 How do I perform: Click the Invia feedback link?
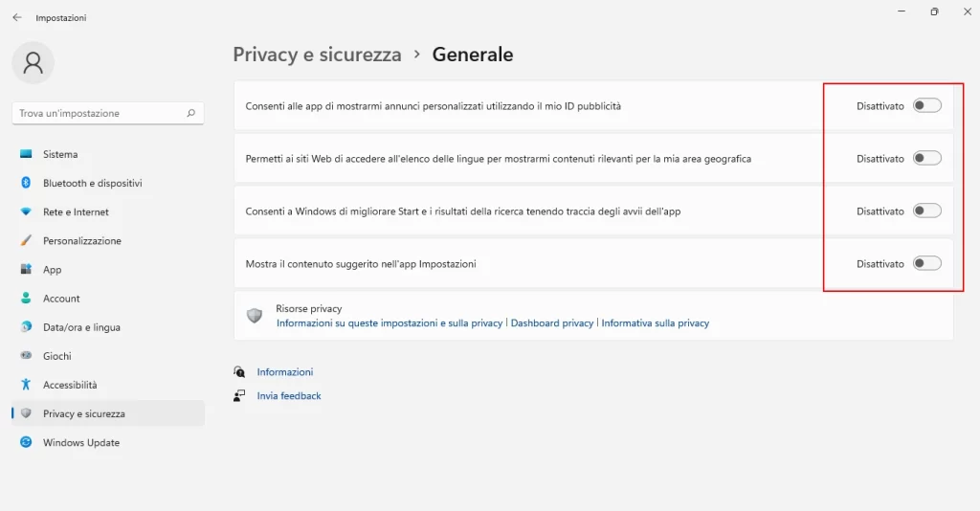[289, 395]
